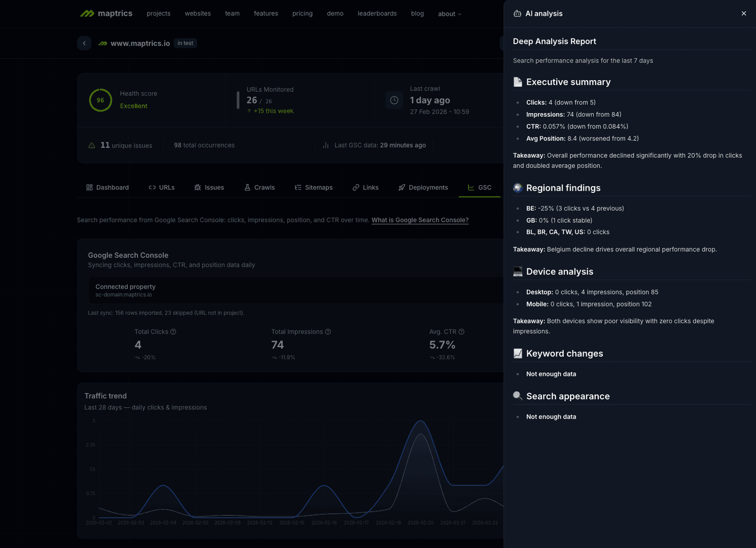
Task: Switch to the URLs tab
Action: [161, 188]
